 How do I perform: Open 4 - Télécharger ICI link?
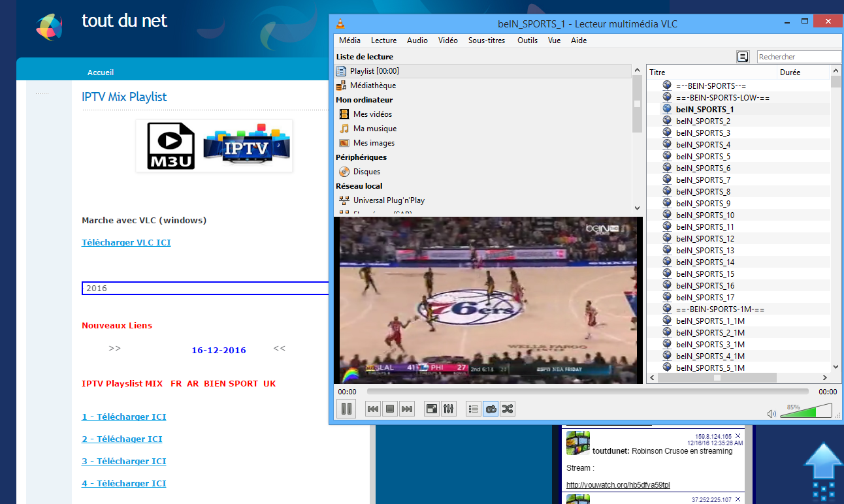click(x=124, y=483)
